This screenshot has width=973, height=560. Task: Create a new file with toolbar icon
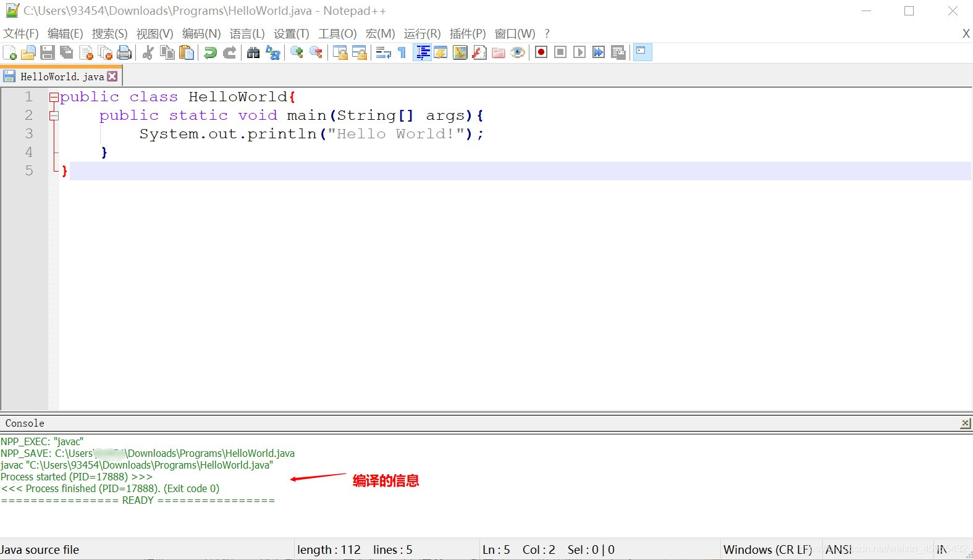[x=10, y=52]
